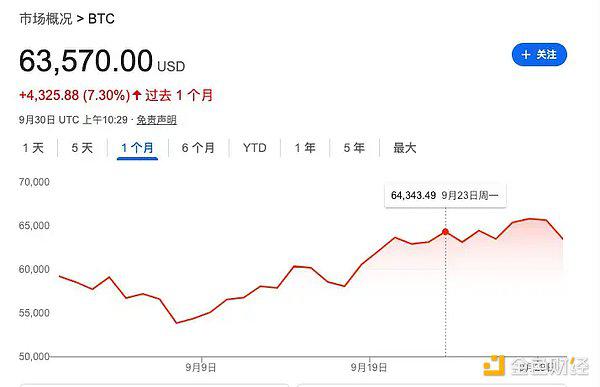This screenshot has height=387, width=600.
Task: Show the 最大 maximum range tab
Action: 405,148
